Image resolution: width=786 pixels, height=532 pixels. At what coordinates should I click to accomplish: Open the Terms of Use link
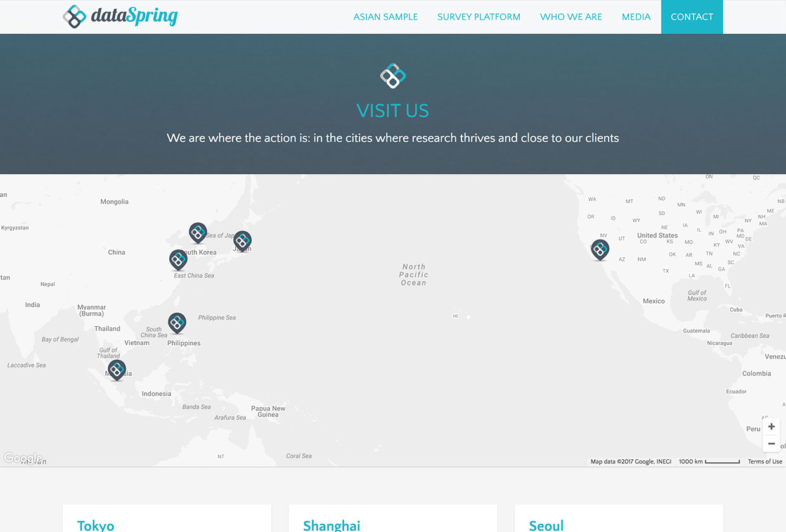click(764, 461)
